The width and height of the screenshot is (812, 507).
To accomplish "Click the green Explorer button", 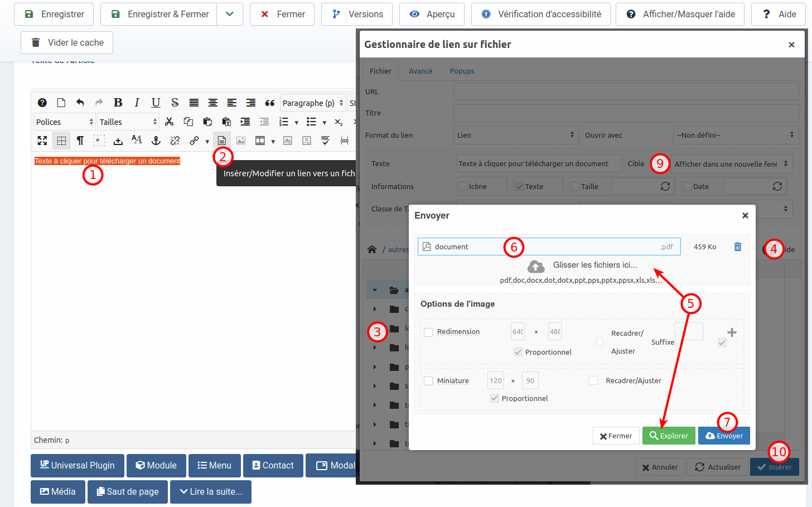I will (669, 436).
